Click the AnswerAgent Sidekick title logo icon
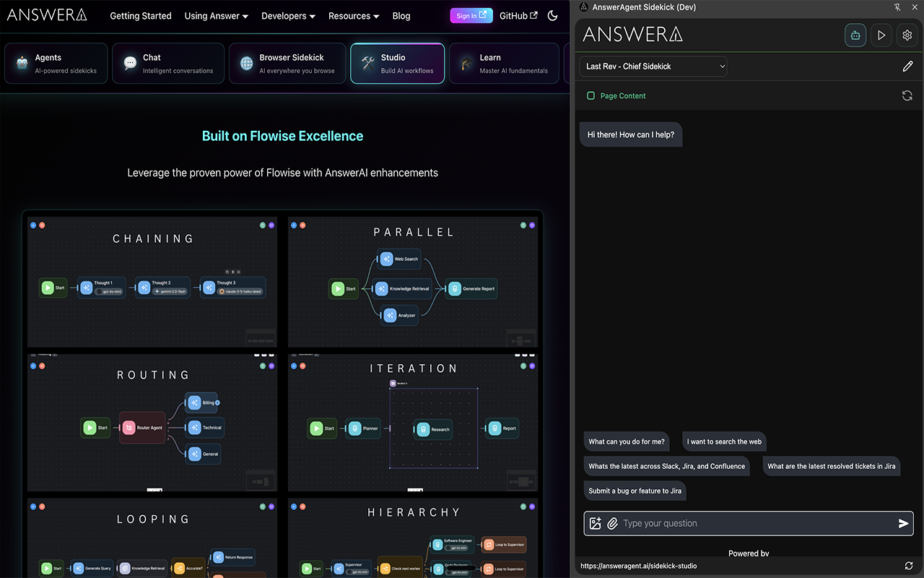 click(584, 7)
